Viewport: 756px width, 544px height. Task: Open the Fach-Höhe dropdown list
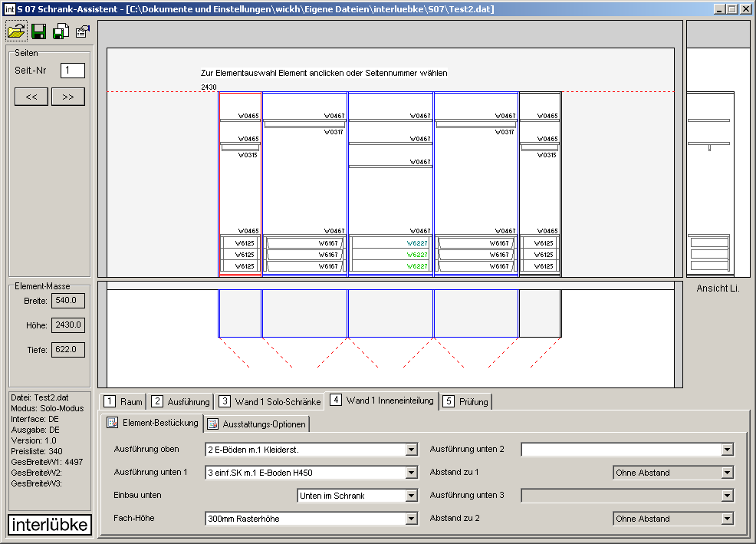click(x=411, y=519)
